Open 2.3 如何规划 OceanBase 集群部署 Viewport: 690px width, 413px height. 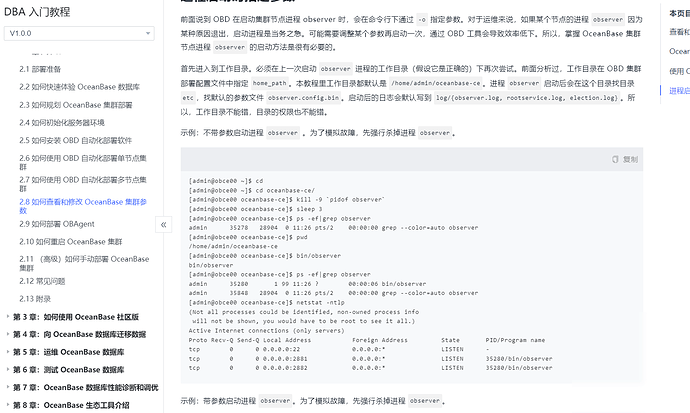click(76, 105)
